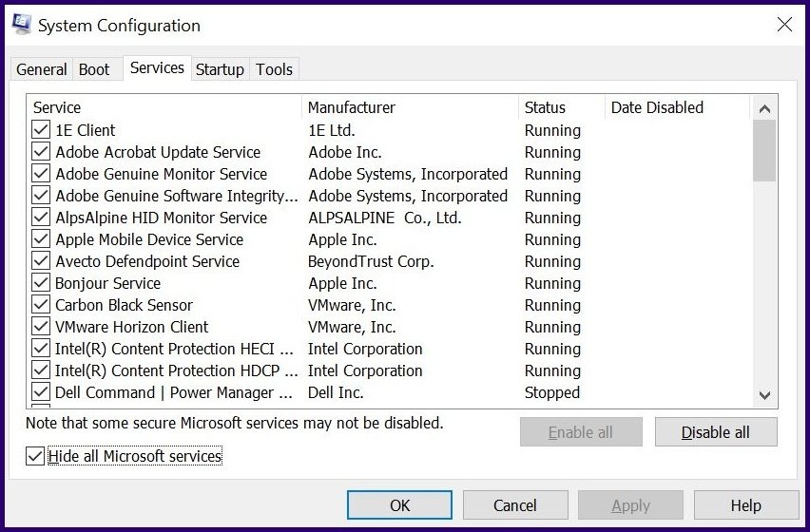Uncheck Hide all Microsoft services

(x=34, y=456)
